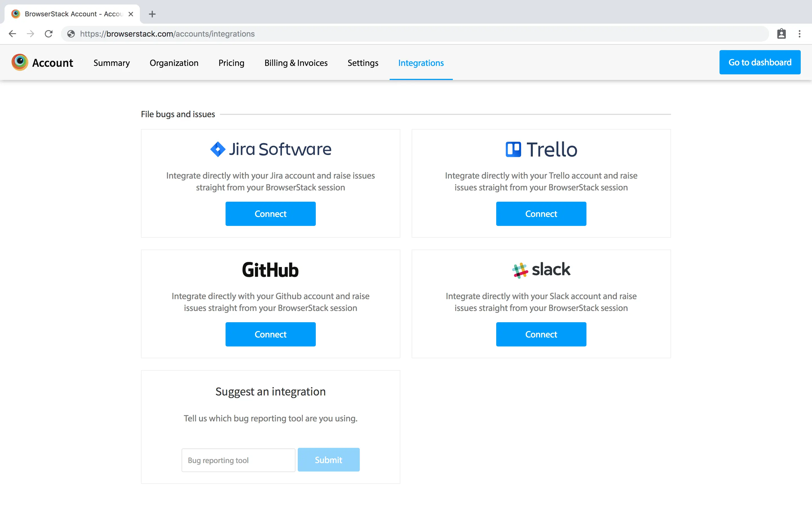Click the browser back arrow
812x507 pixels.
12,34
